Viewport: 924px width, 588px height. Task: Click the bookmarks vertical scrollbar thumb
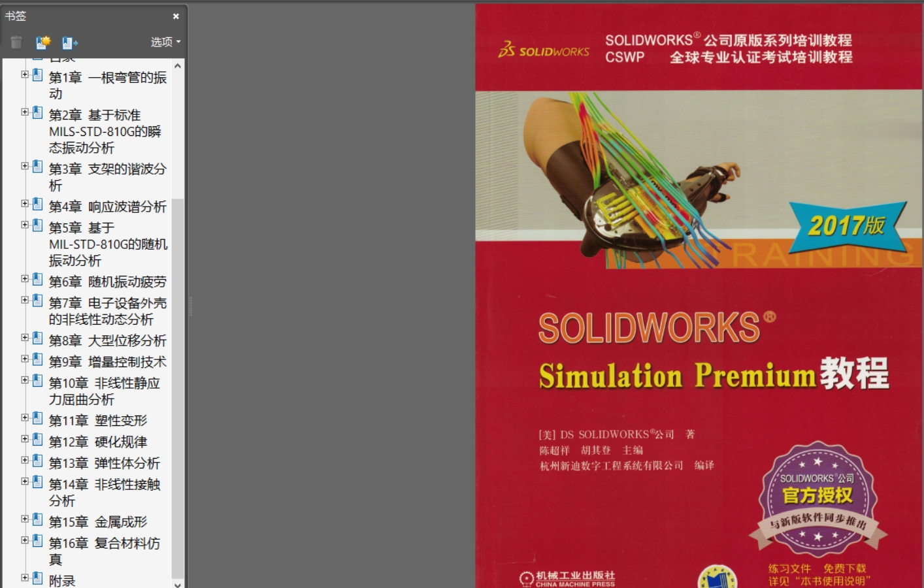(178, 388)
